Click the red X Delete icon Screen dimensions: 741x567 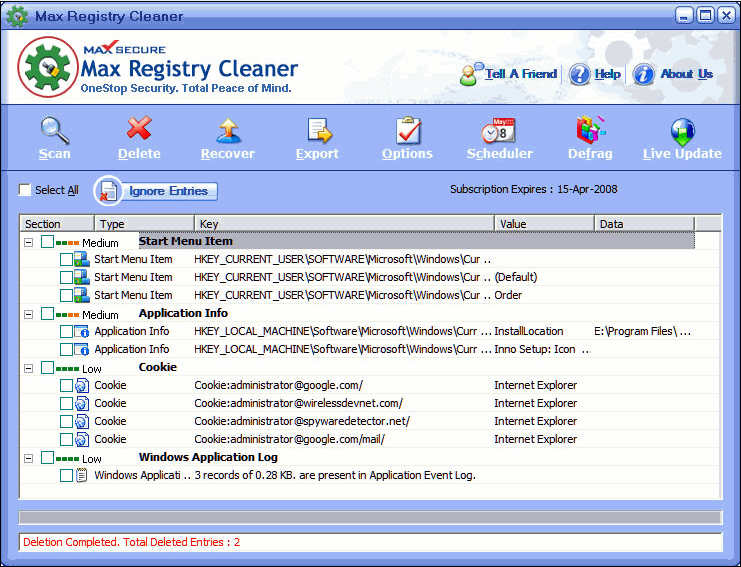(139, 128)
